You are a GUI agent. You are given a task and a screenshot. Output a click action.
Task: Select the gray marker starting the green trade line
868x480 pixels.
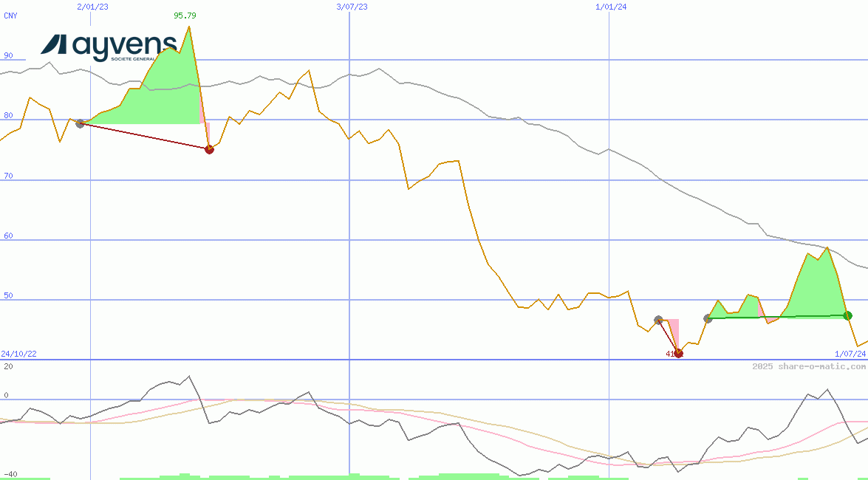tap(708, 318)
